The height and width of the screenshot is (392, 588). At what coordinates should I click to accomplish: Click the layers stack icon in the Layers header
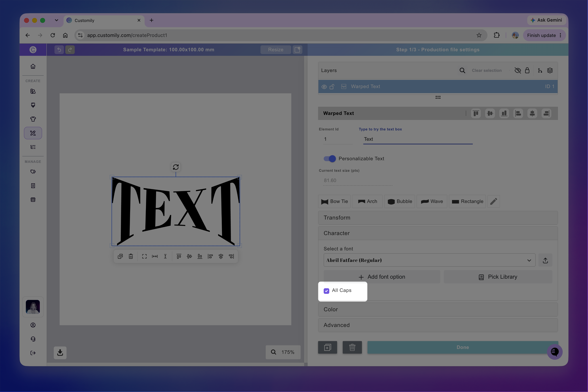pos(550,70)
